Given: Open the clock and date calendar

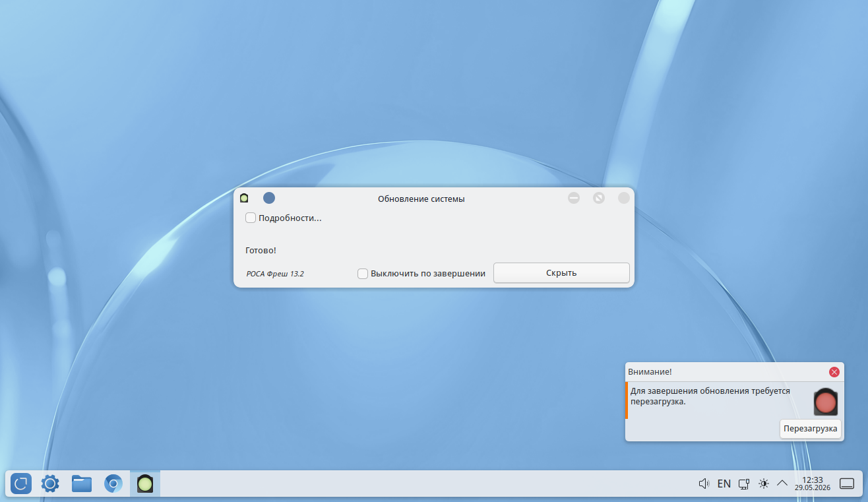Looking at the screenshot, I should click(x=813, y=484).
